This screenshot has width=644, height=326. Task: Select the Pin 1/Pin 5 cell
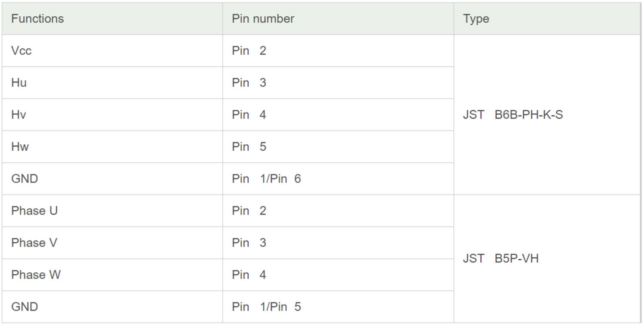coord(266,307)
